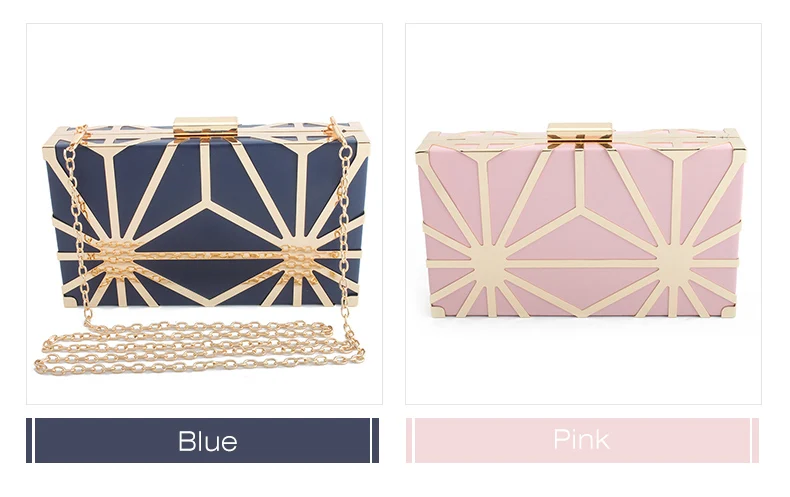Screen dimensions: 790x497
Task: Click the gold clasp on the blue clutch
Action: tap(206, 129)
